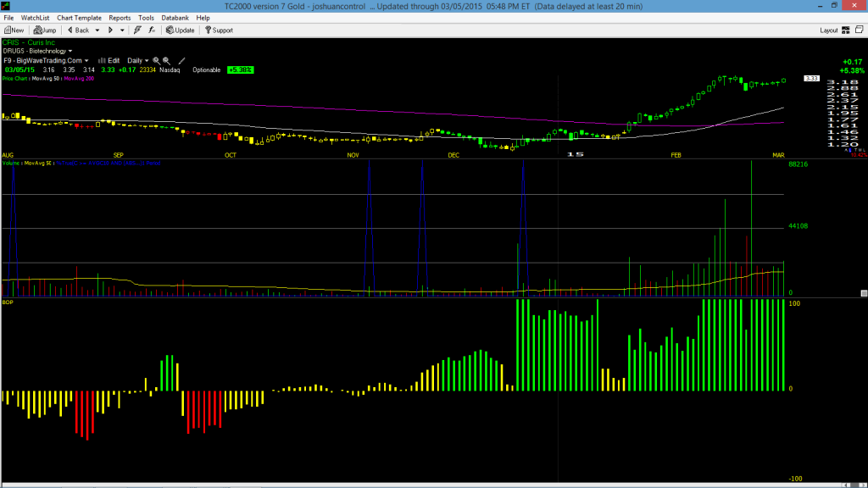The width and height of the screenshot is (868, 488).
Task: Click the cascade windows icon beside Layout
Action: [x=860, y=30]
